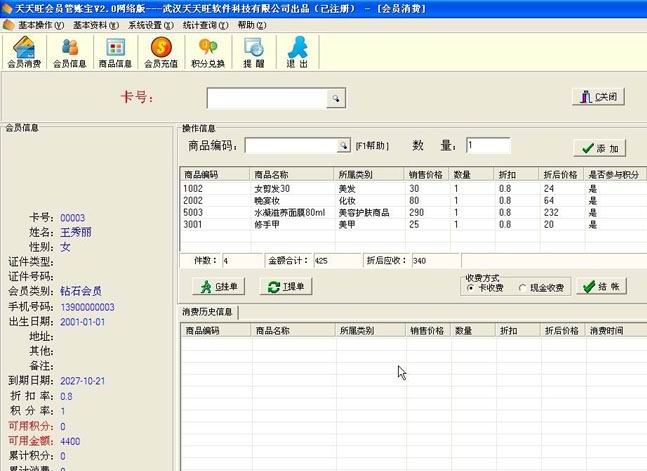
Task: Click 是否参与积分 column header
Action: pos(615,175)
